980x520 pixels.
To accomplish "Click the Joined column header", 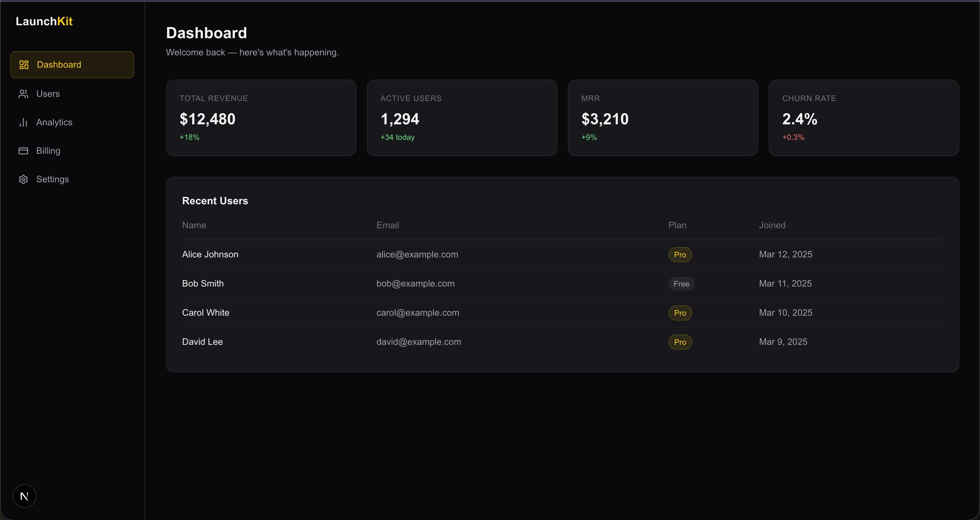I will [772, 226].
